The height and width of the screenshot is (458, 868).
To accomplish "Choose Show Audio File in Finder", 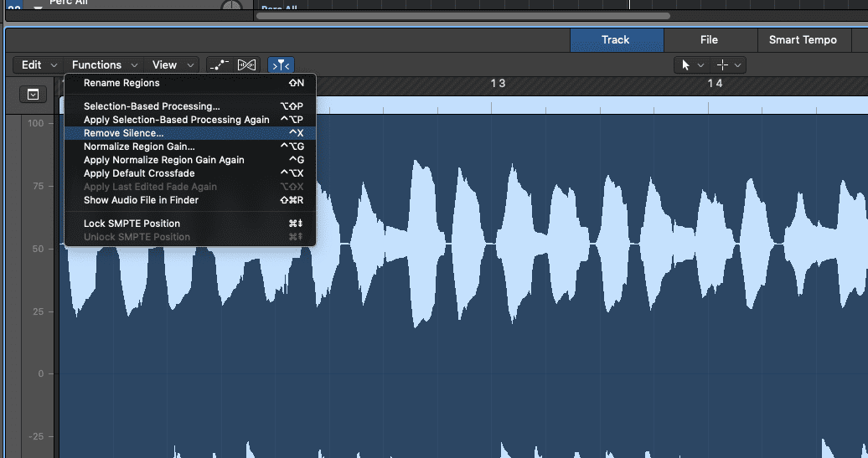I will coord(141,200).
